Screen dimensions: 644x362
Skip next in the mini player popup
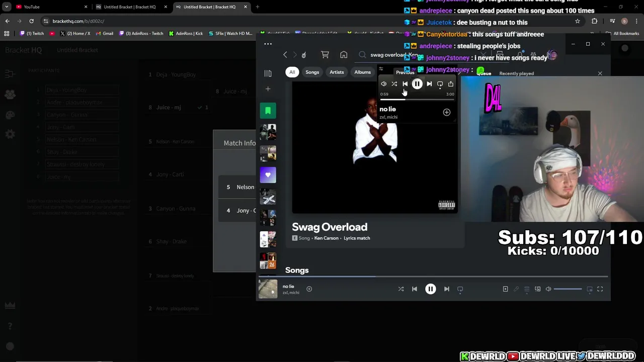pos(429,84)
